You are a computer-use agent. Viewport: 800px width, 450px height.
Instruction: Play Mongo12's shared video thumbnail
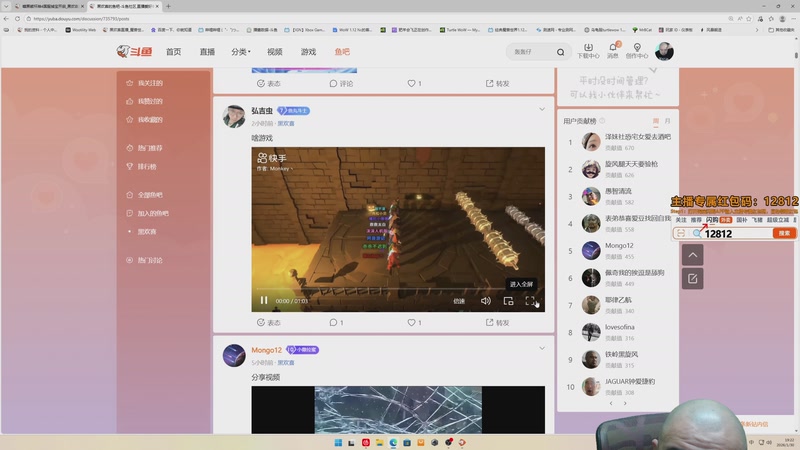point(398,410)
